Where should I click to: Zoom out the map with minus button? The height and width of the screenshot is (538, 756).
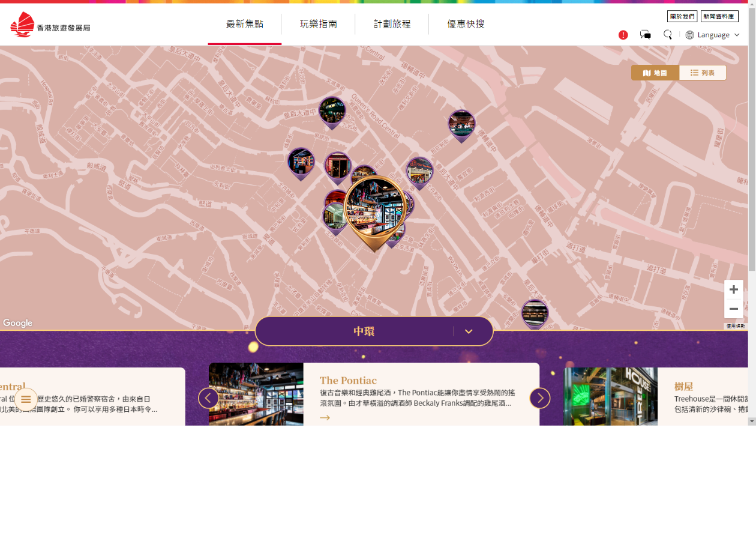[x=733, y=309]
